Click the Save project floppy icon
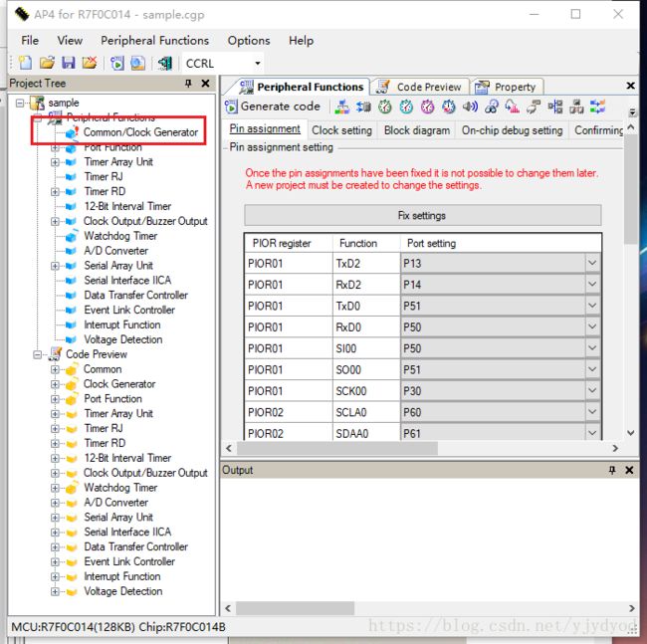The image size is (647, 644). coord(68,63)
